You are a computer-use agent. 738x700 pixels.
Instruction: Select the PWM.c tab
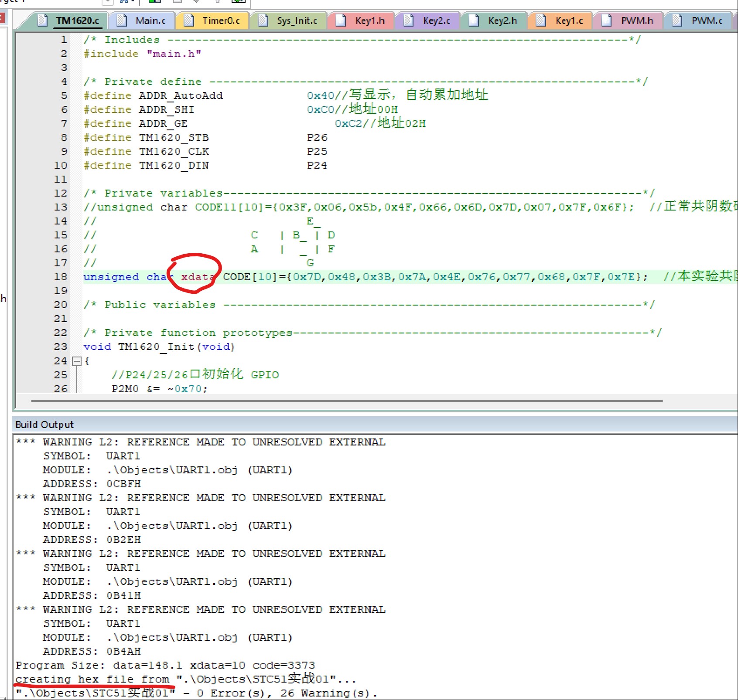point(698,20)
